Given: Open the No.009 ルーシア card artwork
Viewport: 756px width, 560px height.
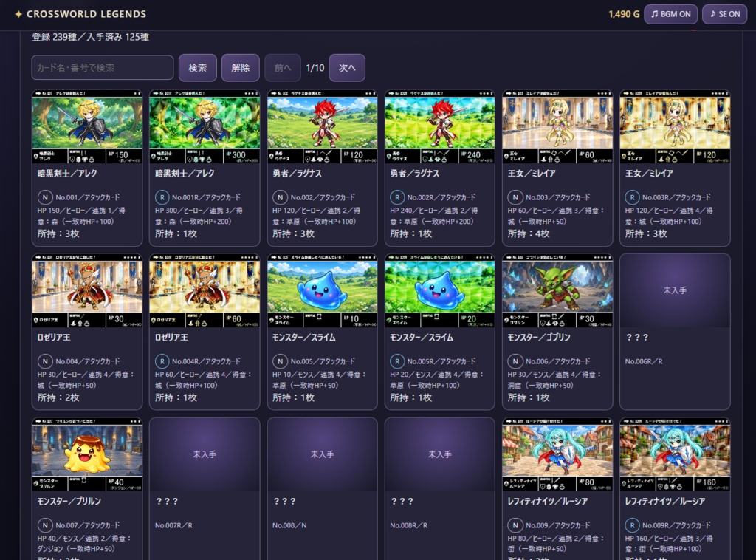Looking at the screenshot, I should pos(557,455).
